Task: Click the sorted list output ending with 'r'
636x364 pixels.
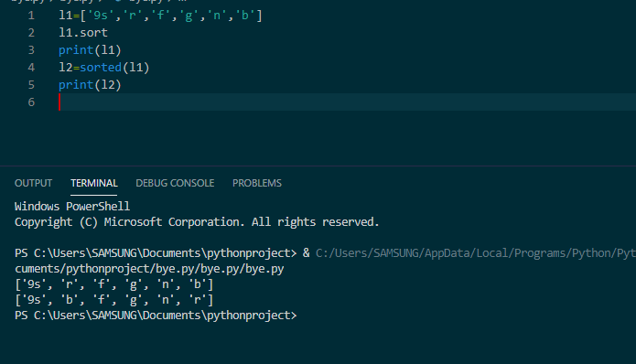Action: (114, 300)
